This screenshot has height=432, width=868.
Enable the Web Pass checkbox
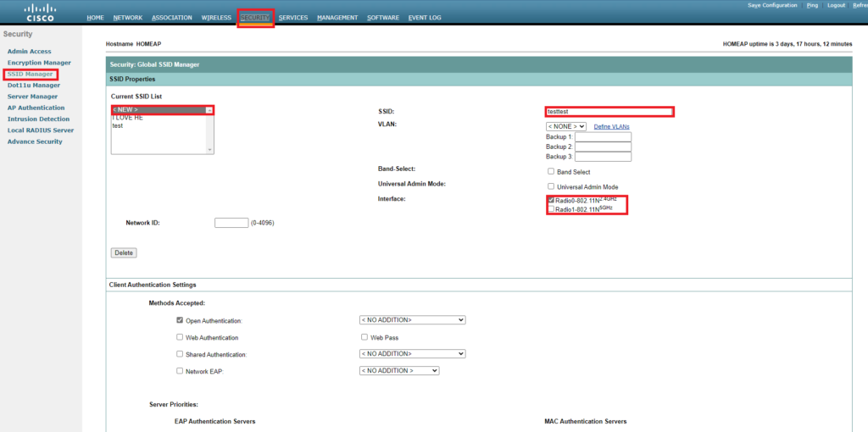[x=364, y=337]
